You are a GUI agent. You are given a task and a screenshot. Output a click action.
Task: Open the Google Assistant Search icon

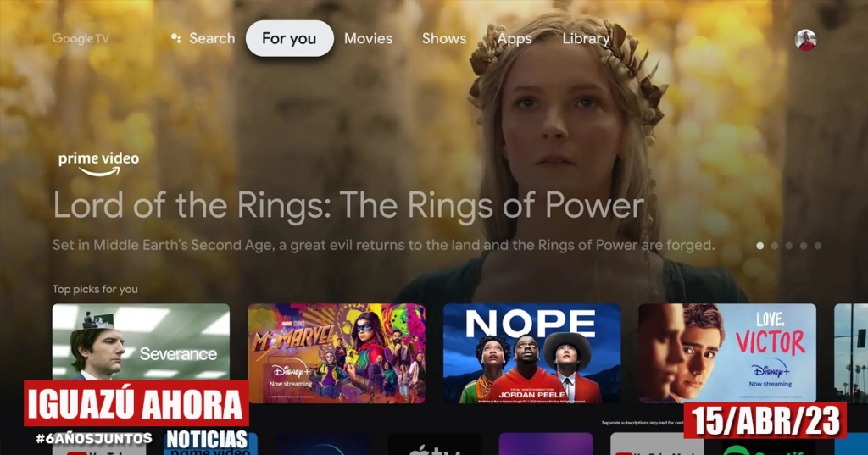coord(176,38)
